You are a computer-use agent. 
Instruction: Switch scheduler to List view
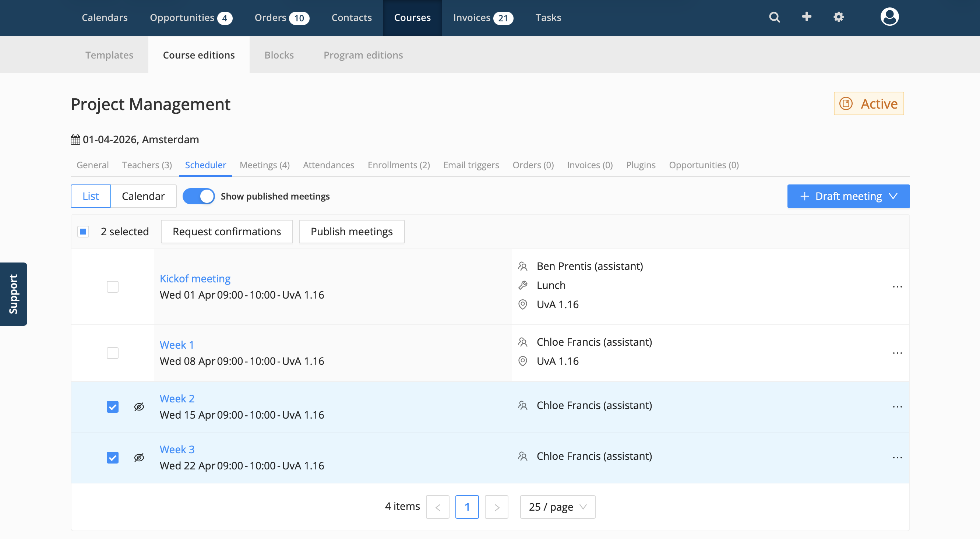[x=91, y=196]
